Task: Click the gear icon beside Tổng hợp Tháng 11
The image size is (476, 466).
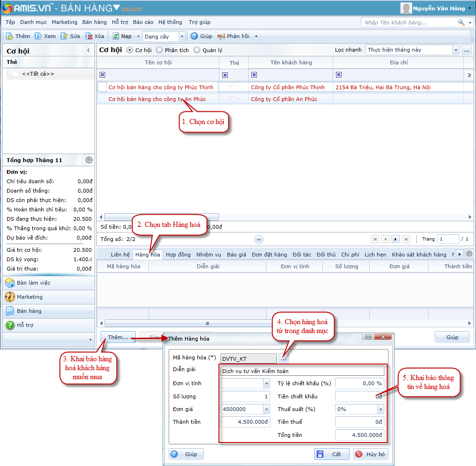Action: point(89,160)
